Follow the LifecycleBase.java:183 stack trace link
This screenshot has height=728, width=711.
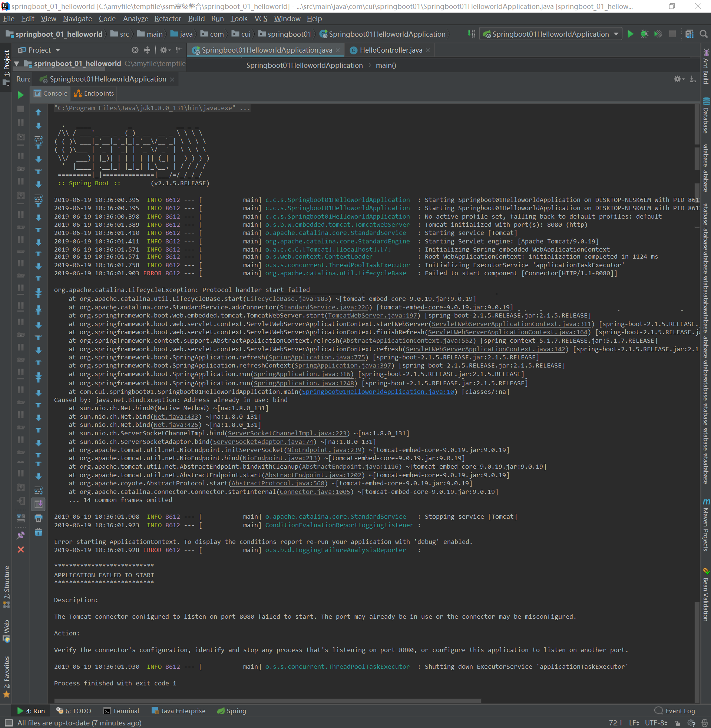(287, 299)
